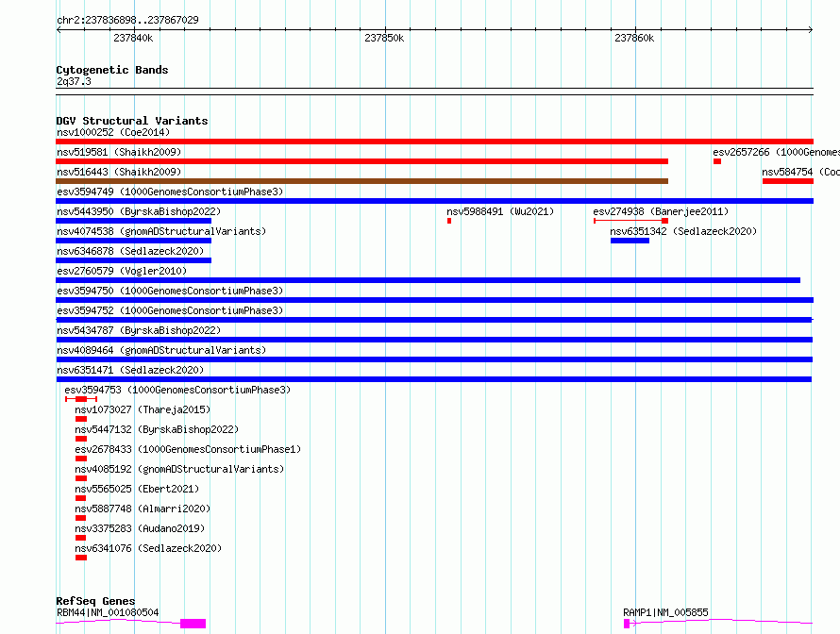Screen dimensions: 840x634
Task: Open nsv5434787 (ByrskaBishop2022) label
Action: 139,330
